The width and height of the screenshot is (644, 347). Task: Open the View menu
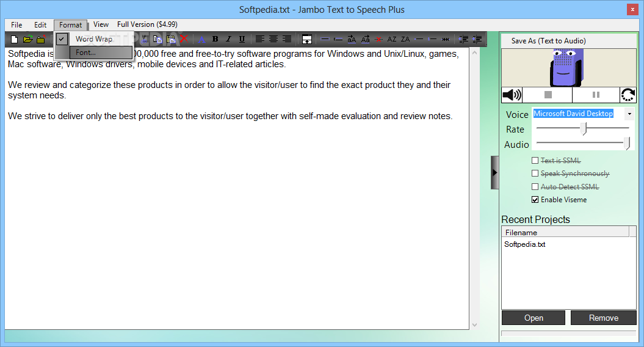click(x=101, y=24)
